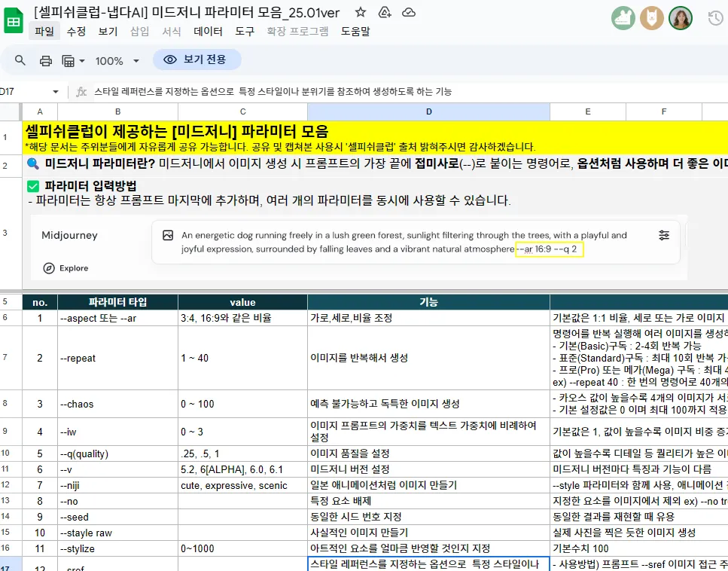Select the column D header
Image resolution: width=728 pixels, height=571 pixels.
pos(428,111)
